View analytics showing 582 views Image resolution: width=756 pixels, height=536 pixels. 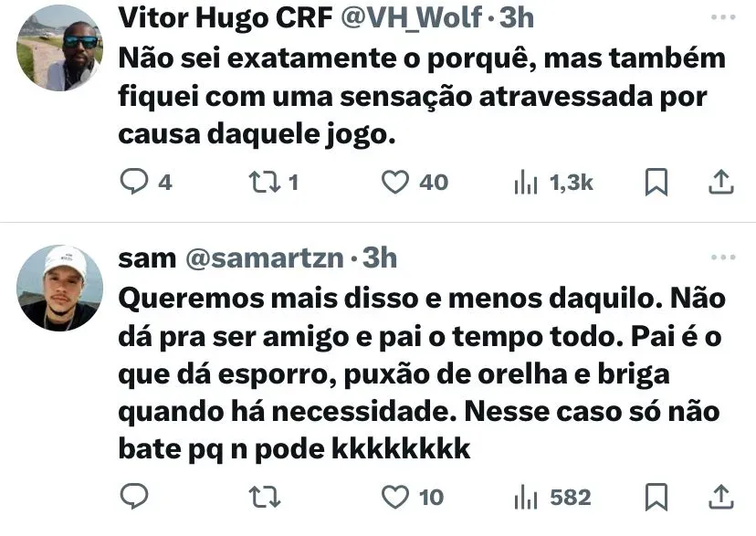[552, 497]
